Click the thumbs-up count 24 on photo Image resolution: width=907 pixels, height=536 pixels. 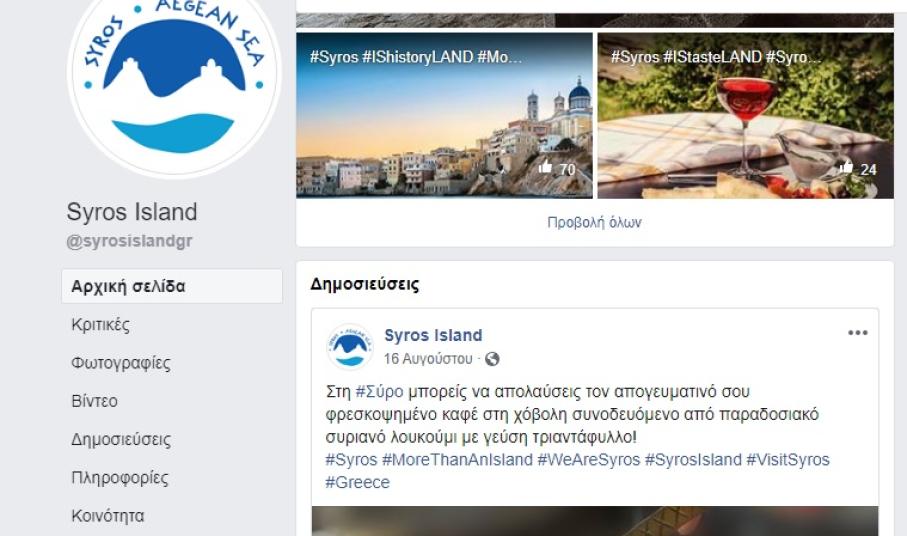click(x=858, y=169)
